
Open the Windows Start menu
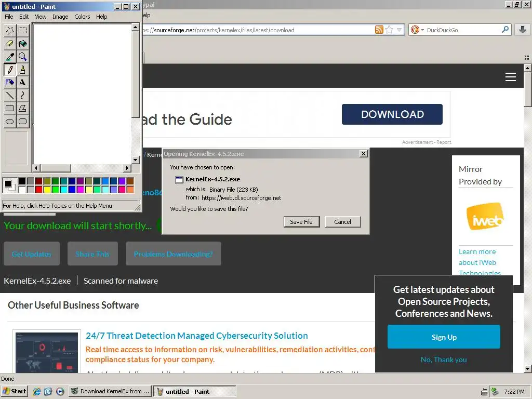(x=14, y=391)
